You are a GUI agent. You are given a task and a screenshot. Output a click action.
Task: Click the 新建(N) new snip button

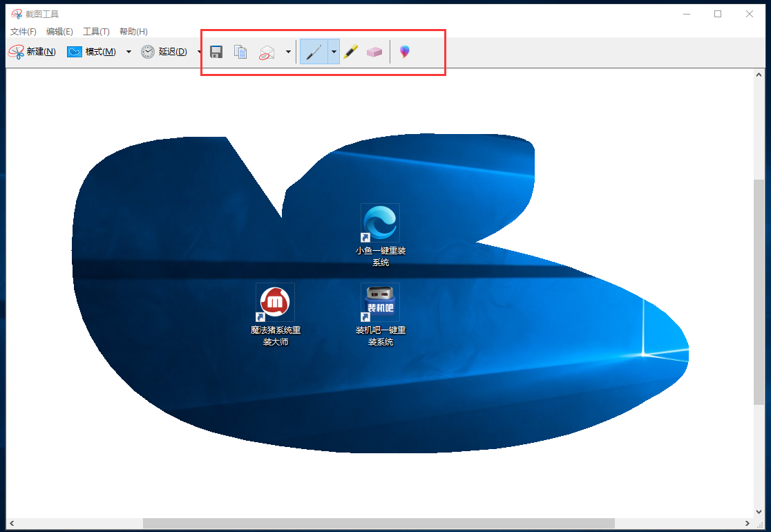pos(32,52)
